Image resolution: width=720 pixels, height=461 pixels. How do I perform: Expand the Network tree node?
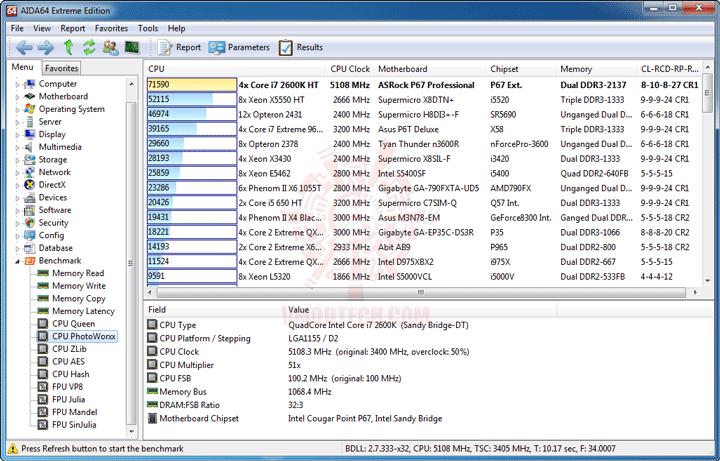point(17,173)
